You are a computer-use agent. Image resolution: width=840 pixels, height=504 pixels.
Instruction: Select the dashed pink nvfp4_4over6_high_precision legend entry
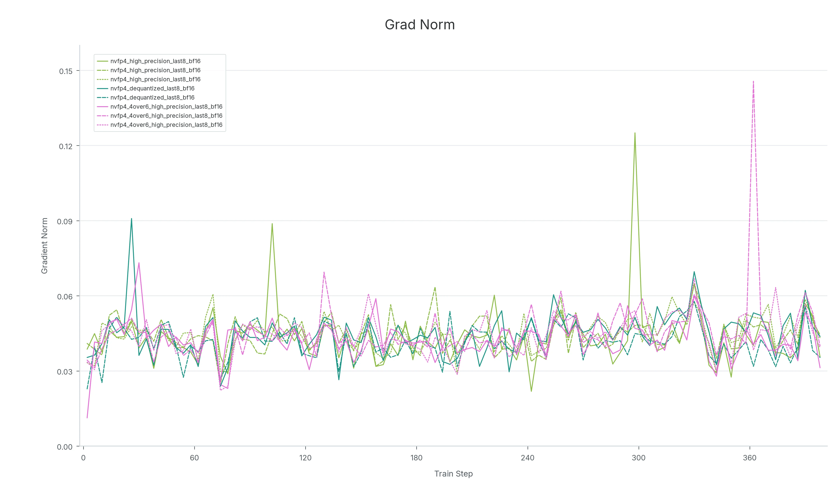(x=160, y=116)
